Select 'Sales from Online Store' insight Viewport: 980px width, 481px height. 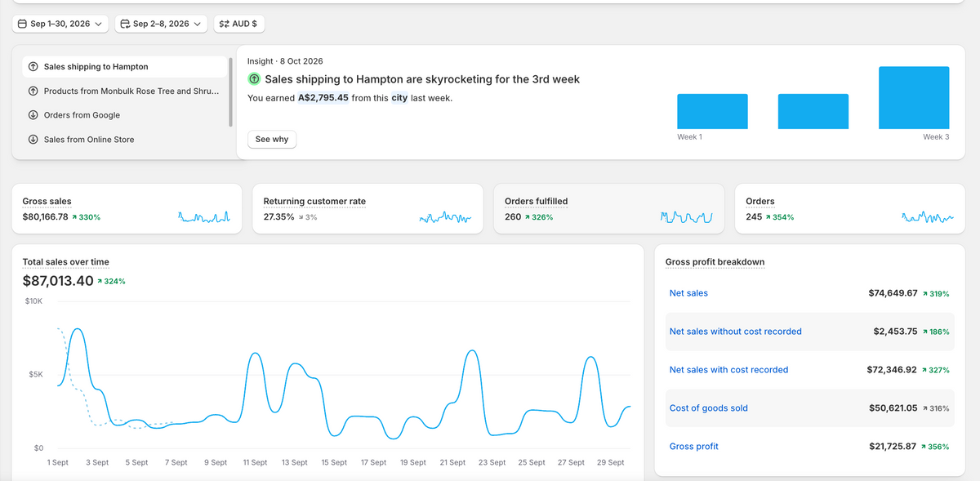click(x=125, y=140)
